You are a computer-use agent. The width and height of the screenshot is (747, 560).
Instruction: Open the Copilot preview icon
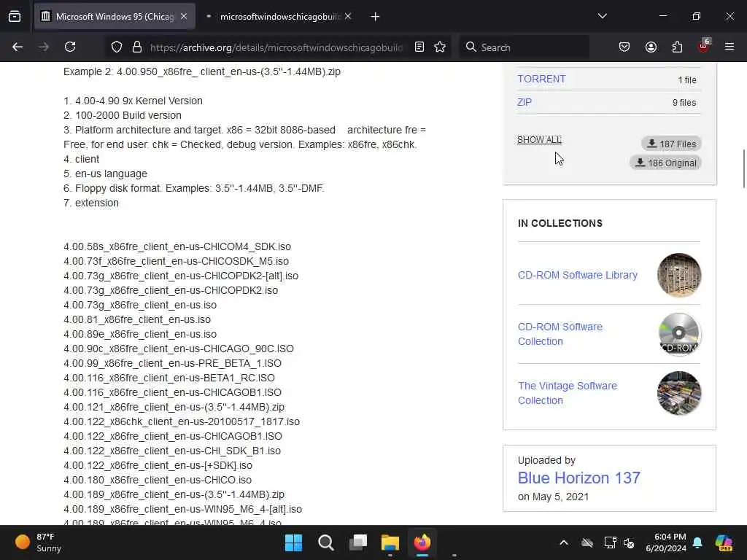pos(724,542)
